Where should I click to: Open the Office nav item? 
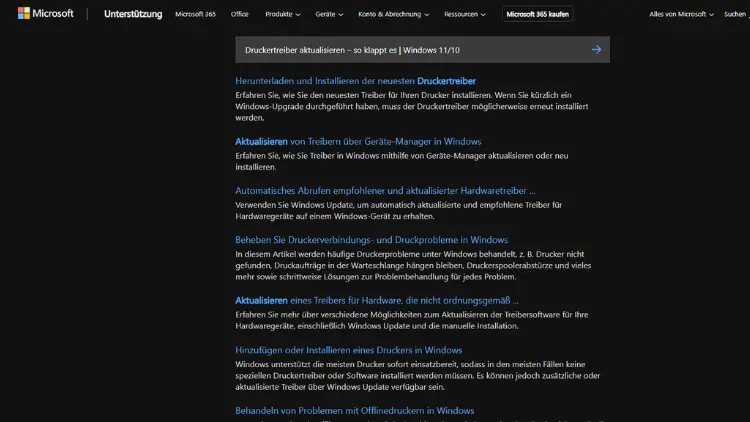(239, 14)
